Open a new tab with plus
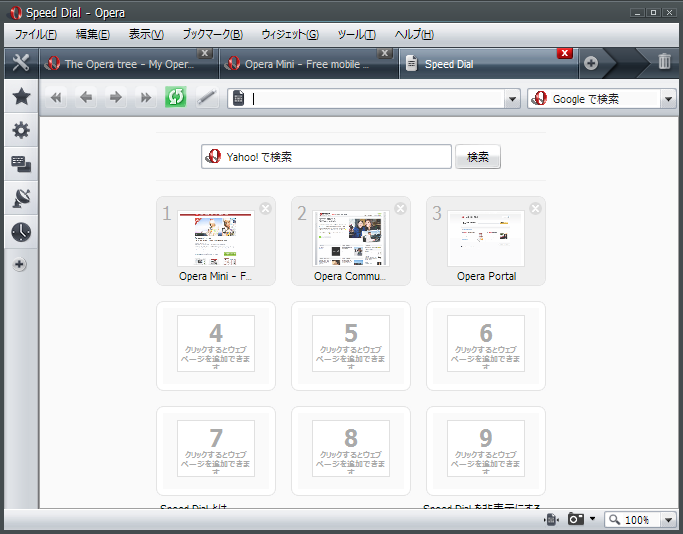Screen dimensions: 683x534 (x=591, y=64)
